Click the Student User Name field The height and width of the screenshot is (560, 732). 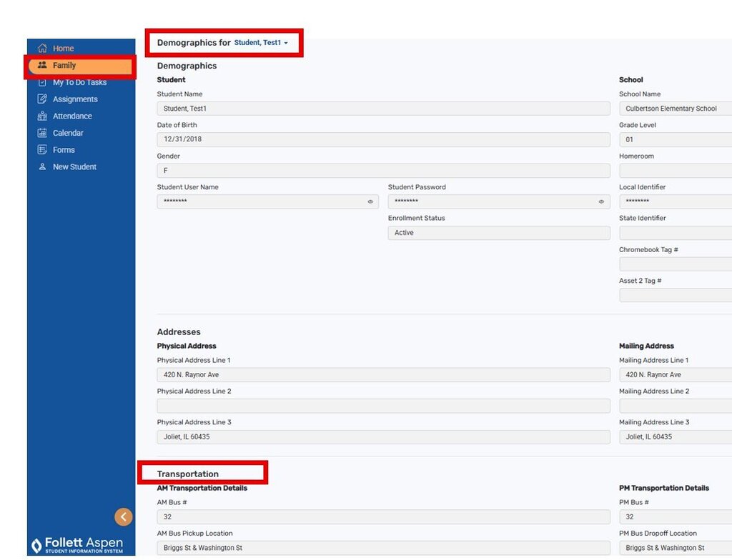tap(267, 201)
